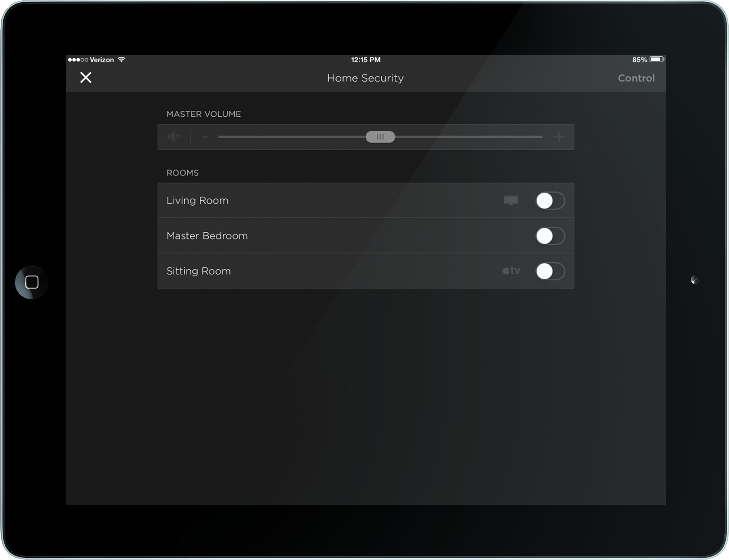Tap the Apple TV icon for Sitting Room

tap(511, 271)
